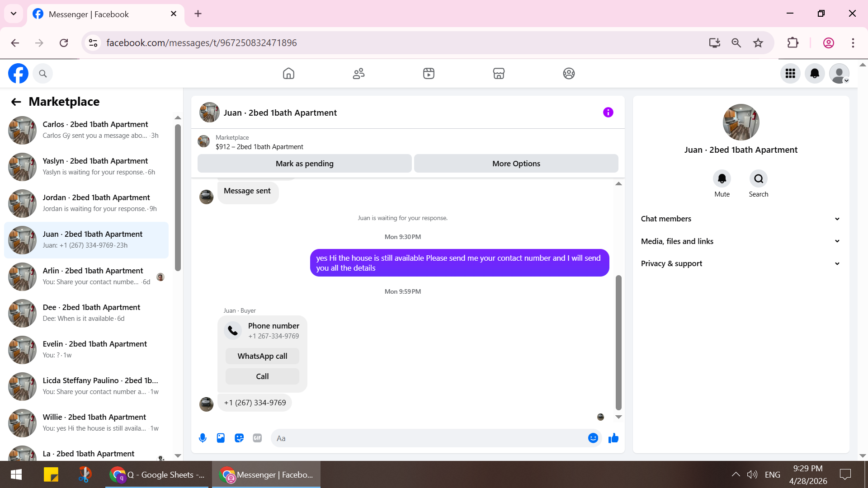Expand the Chat members section

coord(741,219)
